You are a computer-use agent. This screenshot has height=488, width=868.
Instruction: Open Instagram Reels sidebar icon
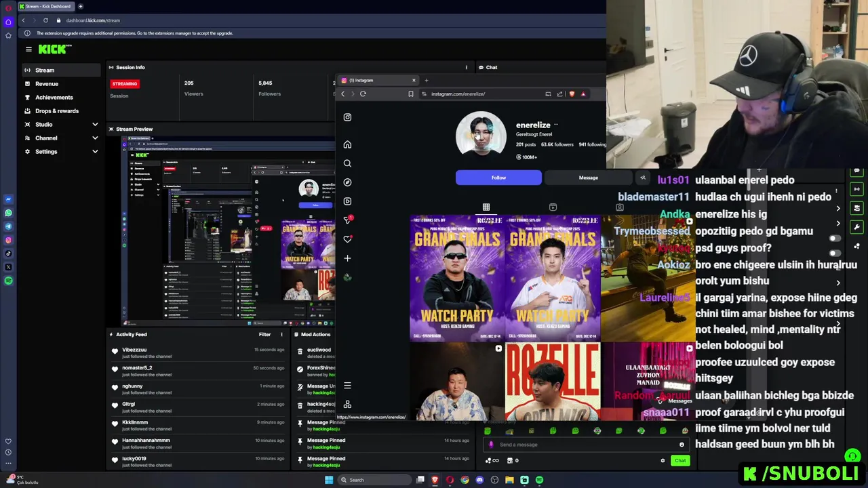click(x=347, y=201)
